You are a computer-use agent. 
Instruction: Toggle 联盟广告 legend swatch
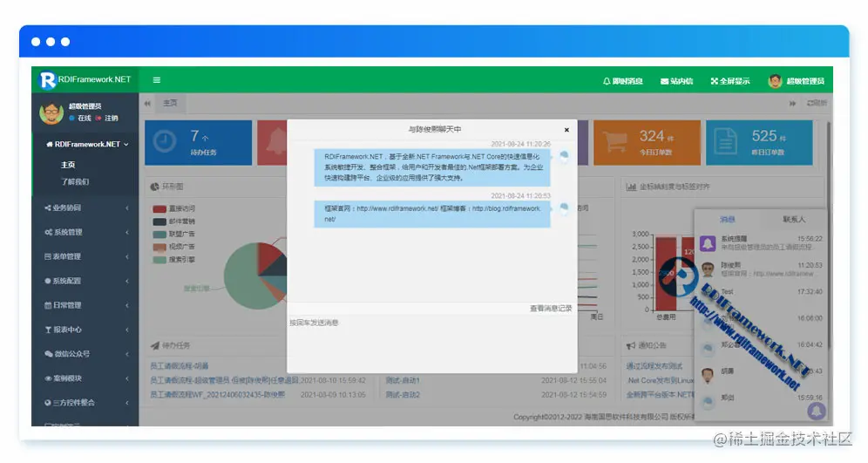point(159,235)
